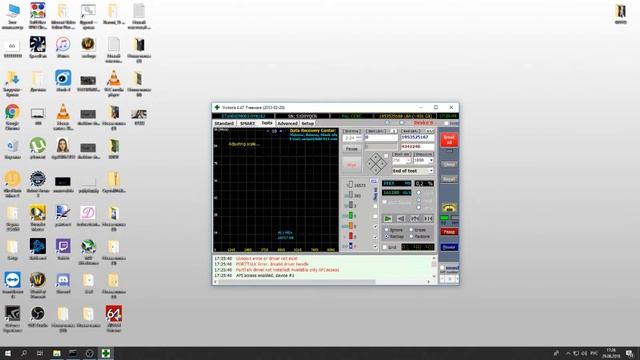Click the blue Power button
The width and height of the screenshot is (640, 360).
click(x=449, y=247)
